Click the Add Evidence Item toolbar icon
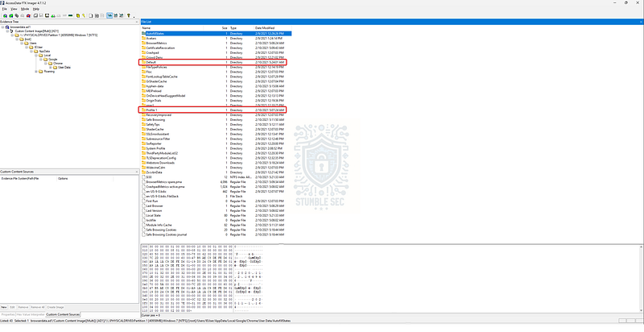The width and height of the screenshot is (644, 332). point(5,15)
